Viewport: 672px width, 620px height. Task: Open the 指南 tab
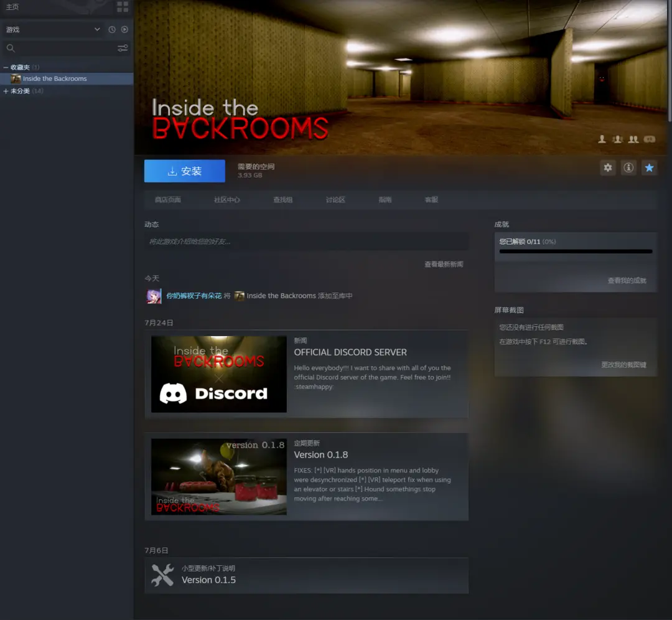(385, 200)
